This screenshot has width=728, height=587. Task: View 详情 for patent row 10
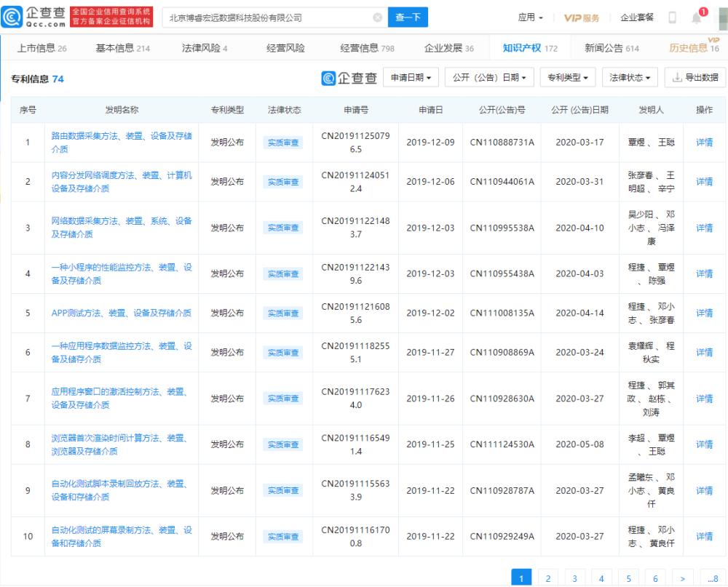(x=704, y=536)
